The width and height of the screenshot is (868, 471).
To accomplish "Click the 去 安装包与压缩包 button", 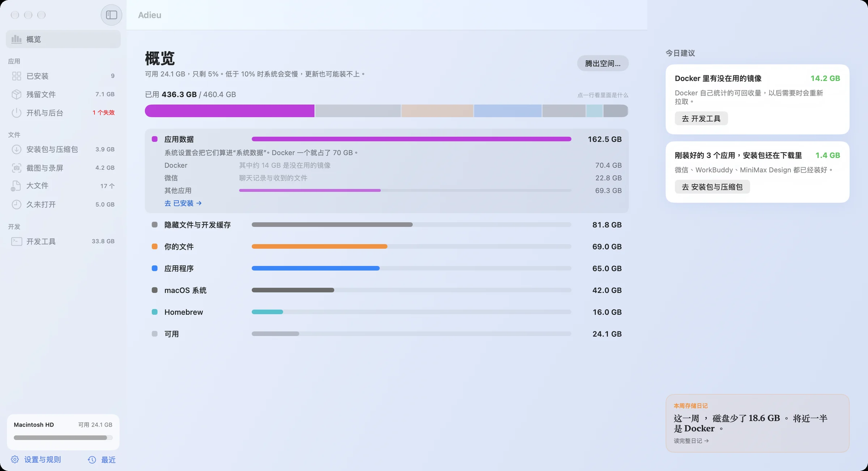I will [x=712, y=187].
